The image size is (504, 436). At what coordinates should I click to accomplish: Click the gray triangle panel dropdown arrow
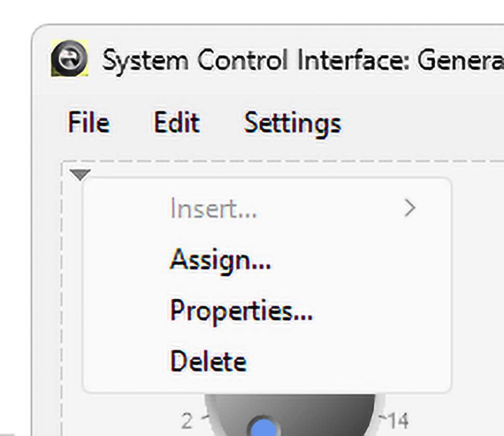(x=80, y=175)
